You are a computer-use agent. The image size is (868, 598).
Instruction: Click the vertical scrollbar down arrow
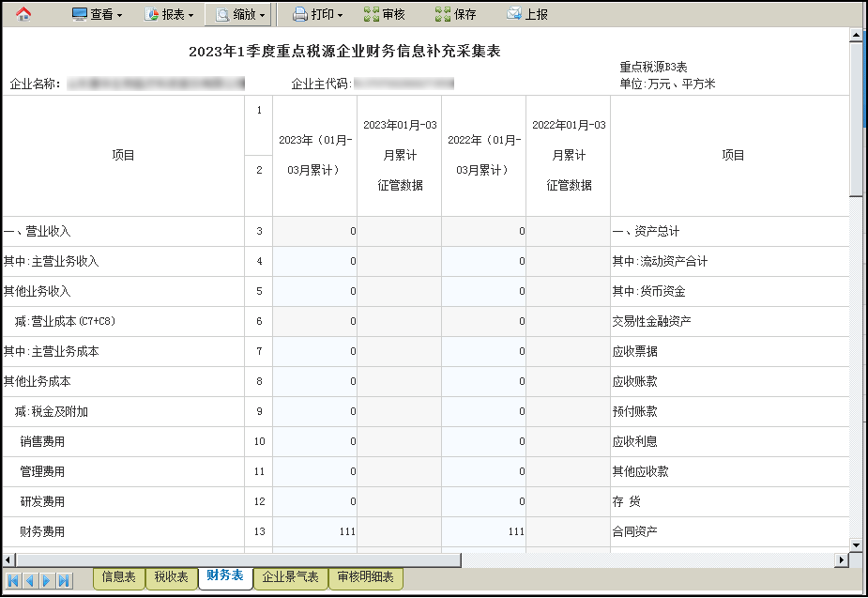856,544
